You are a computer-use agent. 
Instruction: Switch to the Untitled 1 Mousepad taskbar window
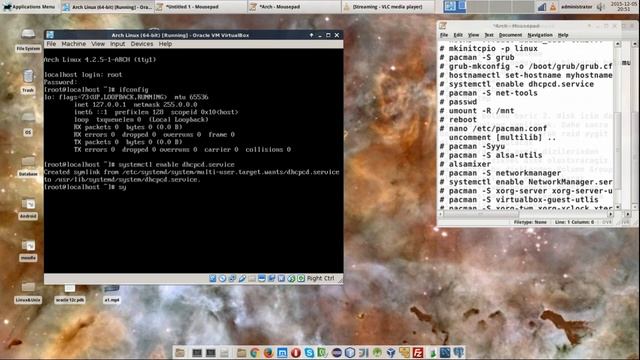(x=200, y=7)
